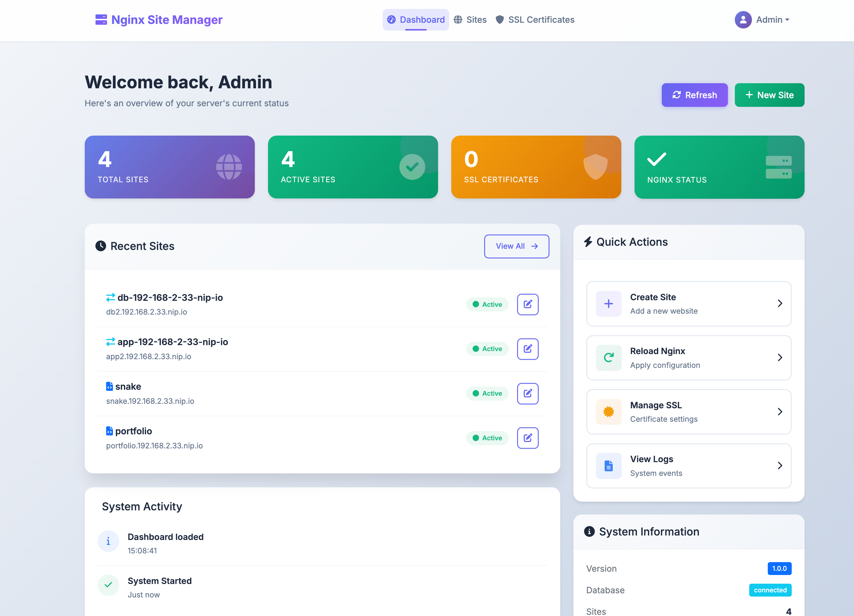Click the snake.192.168.2.33.nip.io domain text

click(150, 401)
